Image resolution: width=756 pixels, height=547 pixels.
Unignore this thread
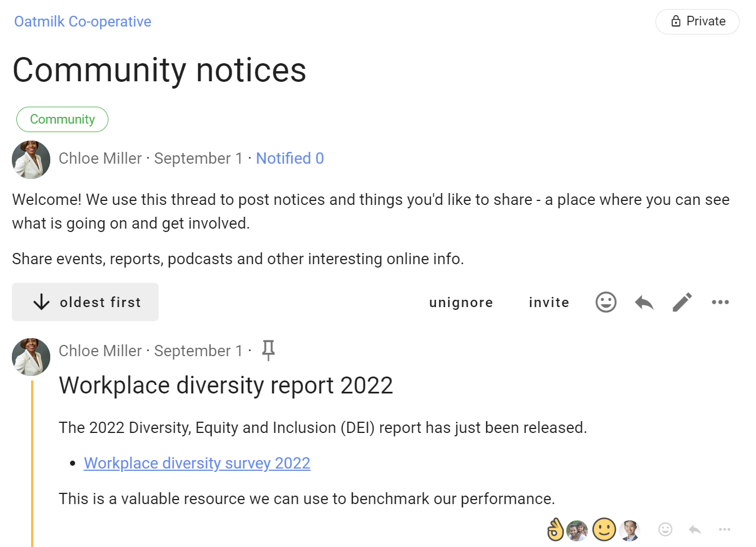[461, 303]
